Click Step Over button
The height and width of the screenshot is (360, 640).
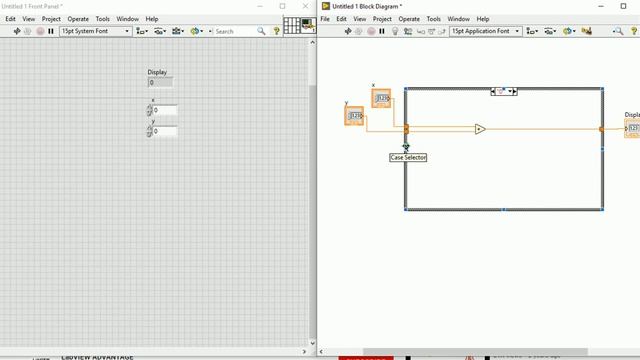tap(431, 31)
